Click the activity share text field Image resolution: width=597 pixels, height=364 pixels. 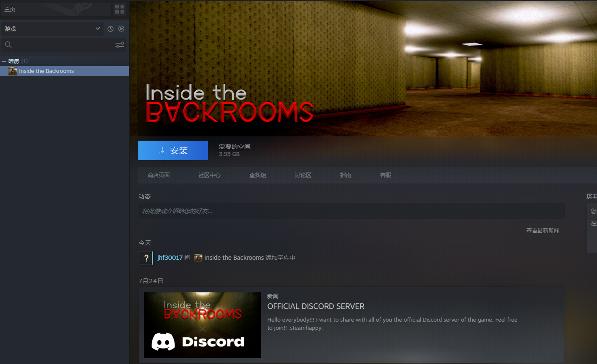(x=351, y=211)
